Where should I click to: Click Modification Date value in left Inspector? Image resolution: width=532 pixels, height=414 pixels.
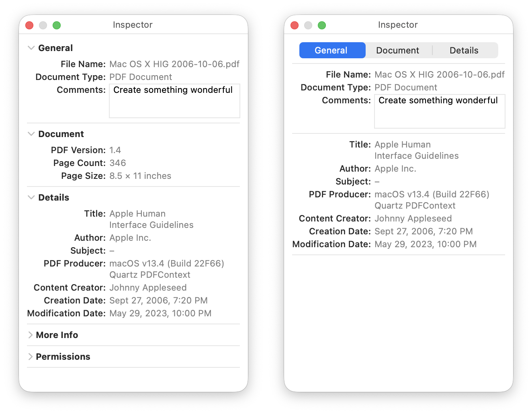point(160,314)
